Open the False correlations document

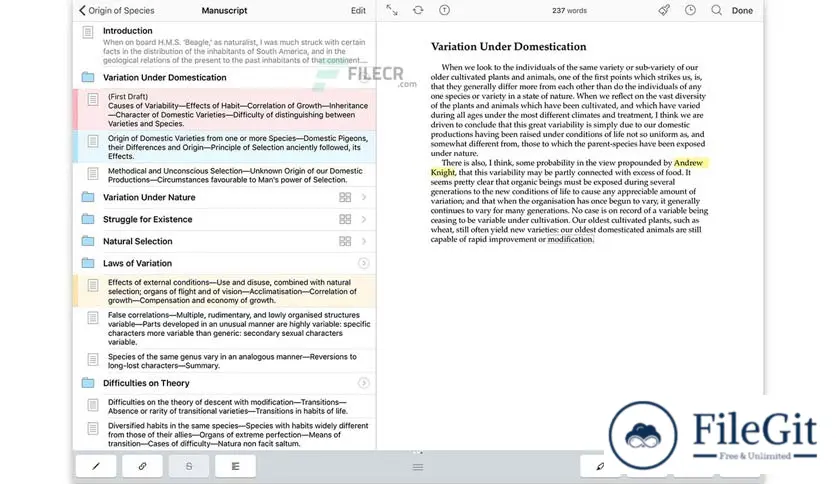[x=224, y=328]
